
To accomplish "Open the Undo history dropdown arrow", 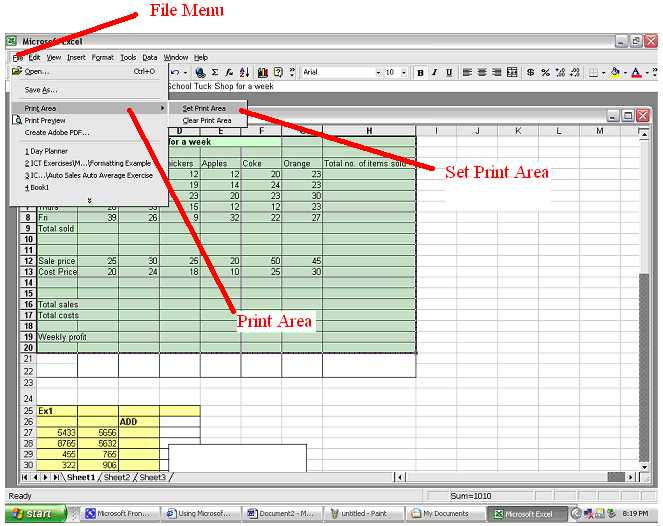I will (185, 73).
